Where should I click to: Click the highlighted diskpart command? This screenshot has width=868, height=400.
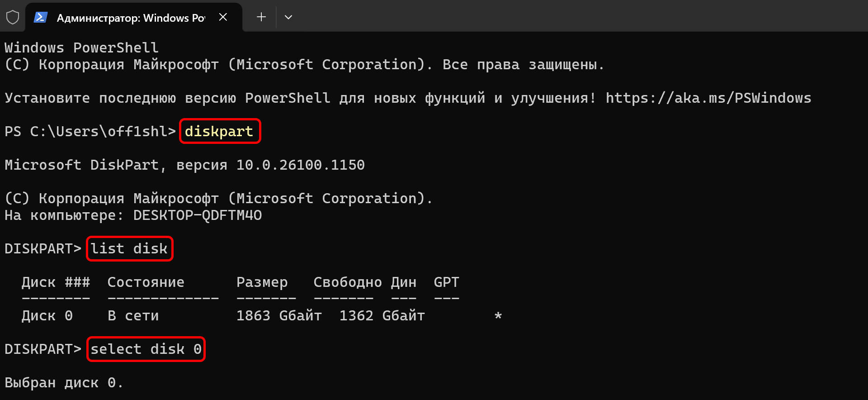tap(219, 131)
